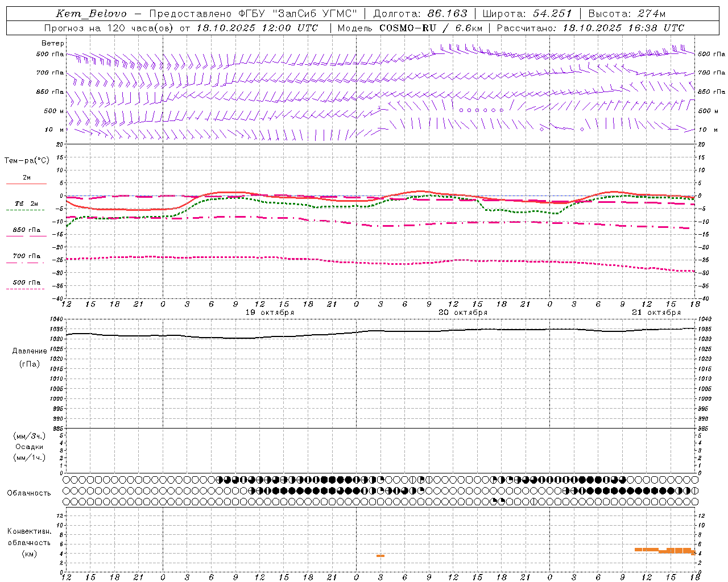This screenshot has width=728, height=582.
Task: Click the '20 октября' date label
Action: coord(463,313)
